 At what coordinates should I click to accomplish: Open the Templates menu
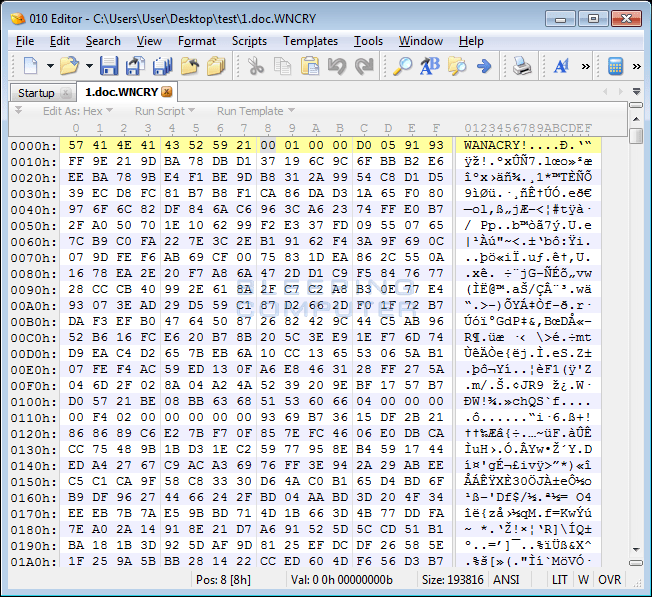click(310, 41)
